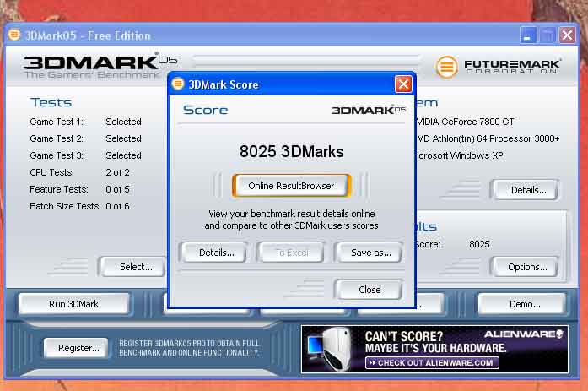Open the Alienware 'Can't Score?' banner ad
The image size is (588, 391).
[435, 349]
